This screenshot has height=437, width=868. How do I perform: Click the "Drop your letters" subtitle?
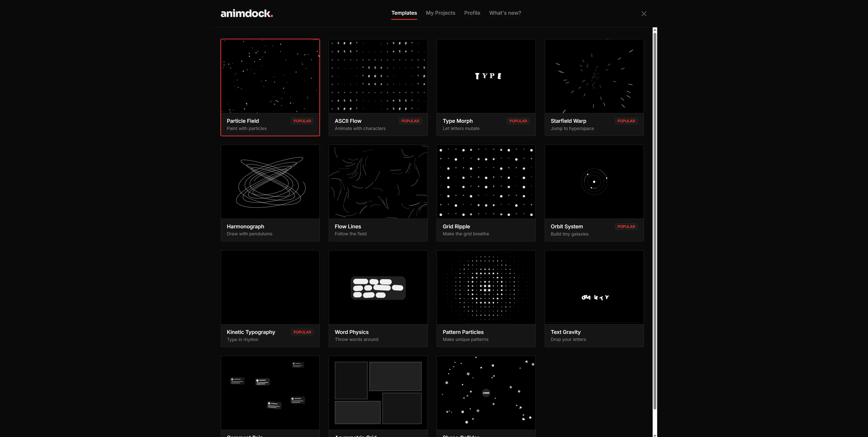(568, 339)
